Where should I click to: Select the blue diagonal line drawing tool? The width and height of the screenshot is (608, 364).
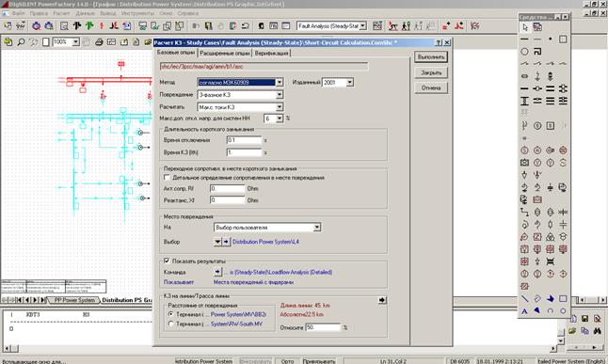(524, 298)
